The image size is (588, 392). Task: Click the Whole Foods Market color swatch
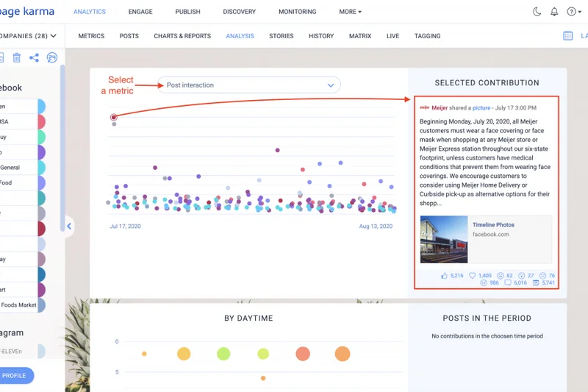pos(41,304)
